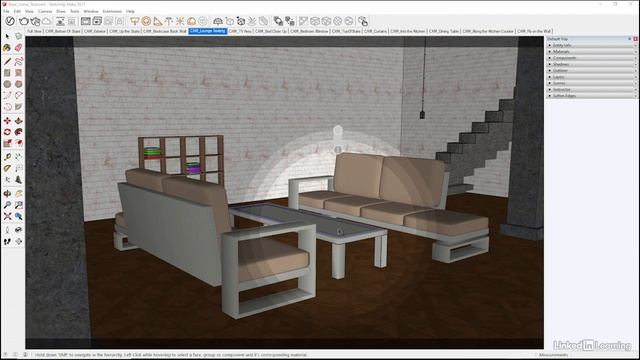Expand the Entity Info panel
This screenshot has height=360, width=640.
[591, 45]
